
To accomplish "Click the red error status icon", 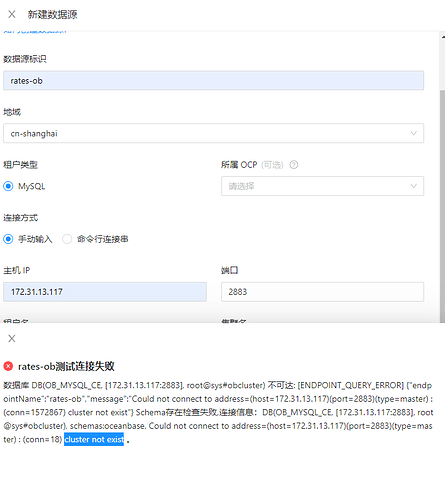I will [8, 366].
